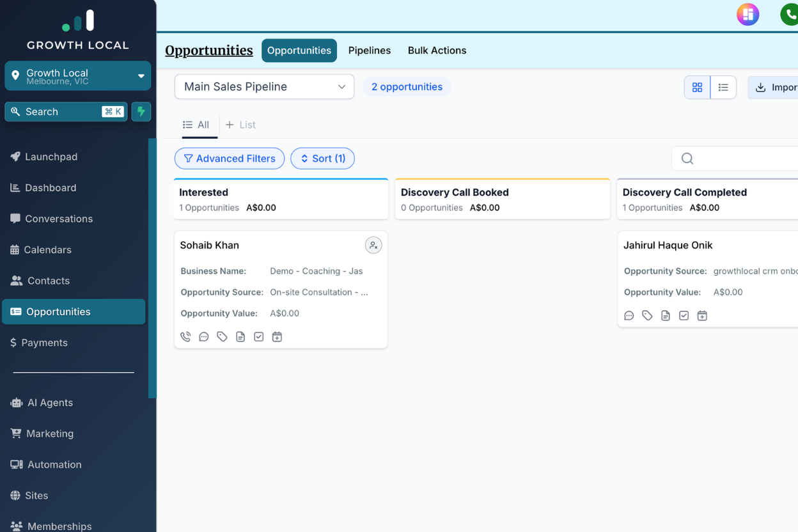The width and height of the screenshot is (798, 532).
Task: Add a new List tab
Action: point(240,125)
